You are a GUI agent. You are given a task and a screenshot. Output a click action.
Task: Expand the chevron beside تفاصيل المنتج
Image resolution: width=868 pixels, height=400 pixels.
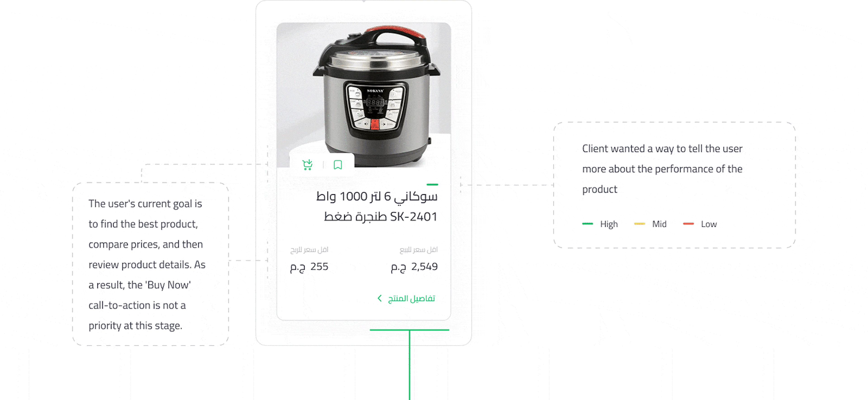380,298
